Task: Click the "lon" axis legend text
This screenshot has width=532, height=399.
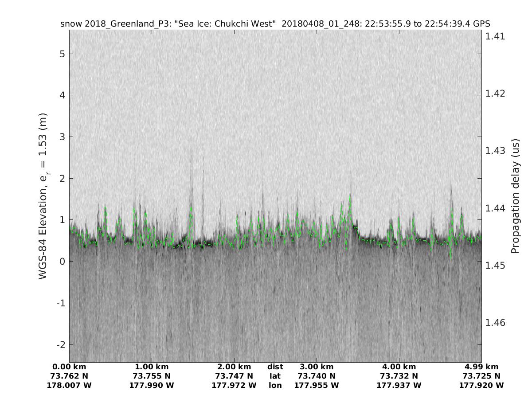Action: (275, 385)
